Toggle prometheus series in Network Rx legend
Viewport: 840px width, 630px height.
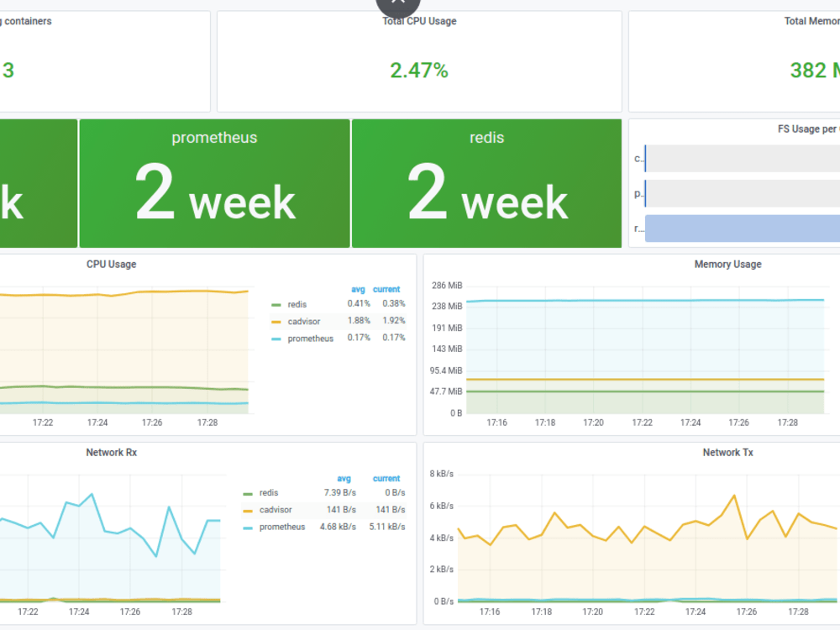coord(282,528)
